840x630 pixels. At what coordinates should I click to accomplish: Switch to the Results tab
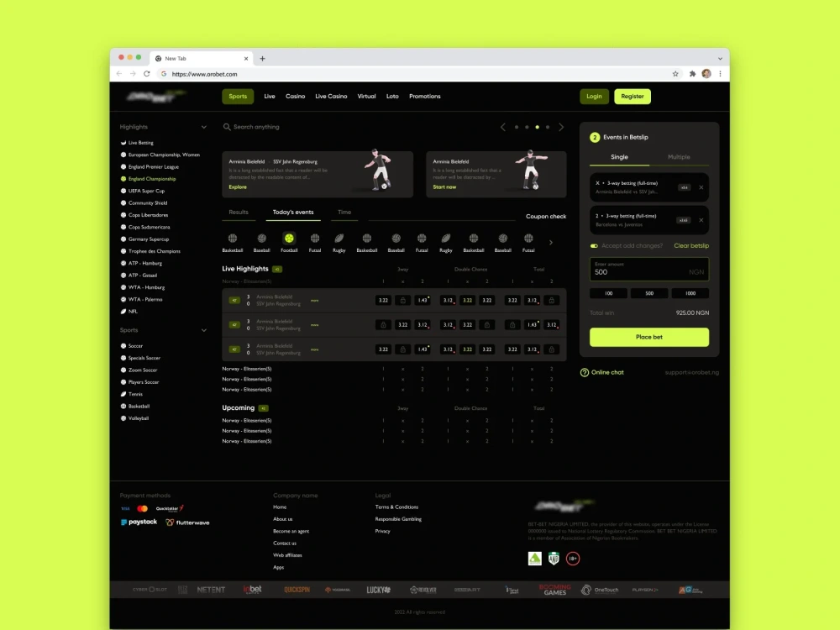(x=239, y=213)
